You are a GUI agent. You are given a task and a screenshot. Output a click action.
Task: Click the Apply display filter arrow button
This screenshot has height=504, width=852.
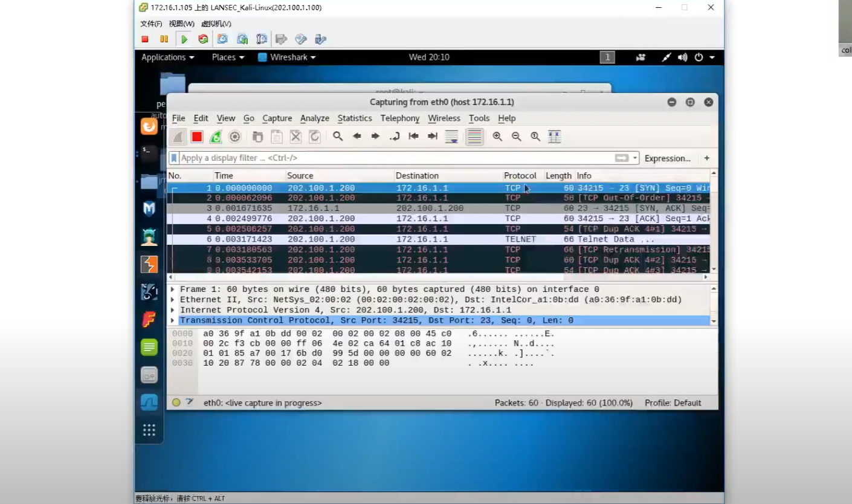621,158
